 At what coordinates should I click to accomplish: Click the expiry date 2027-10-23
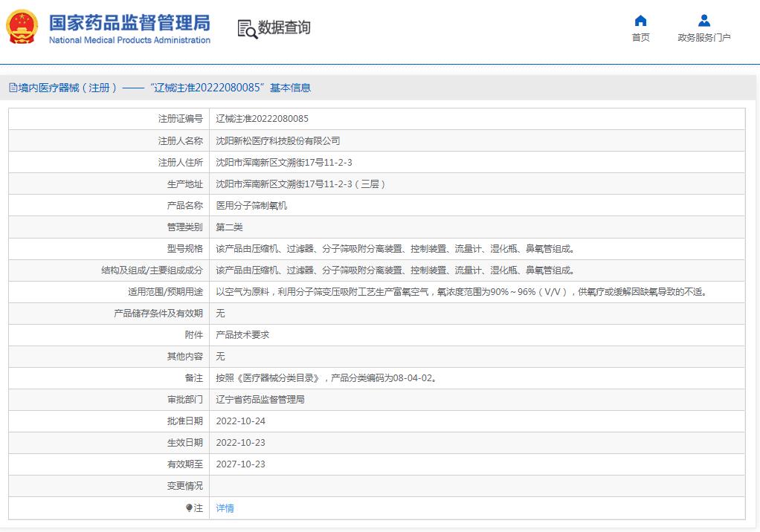(x=240, y=464)
